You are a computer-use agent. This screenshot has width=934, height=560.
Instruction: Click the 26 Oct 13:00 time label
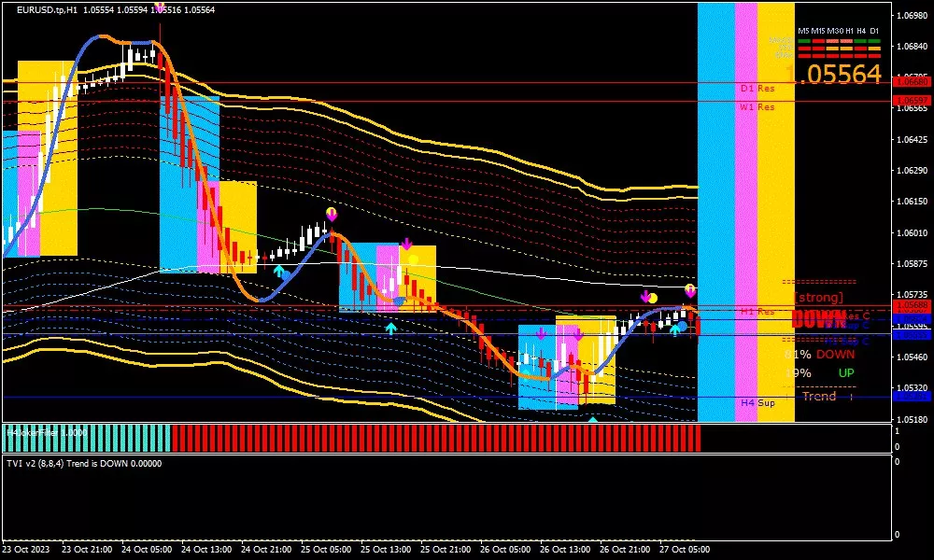pyautogui.click(x=565, y=550)
